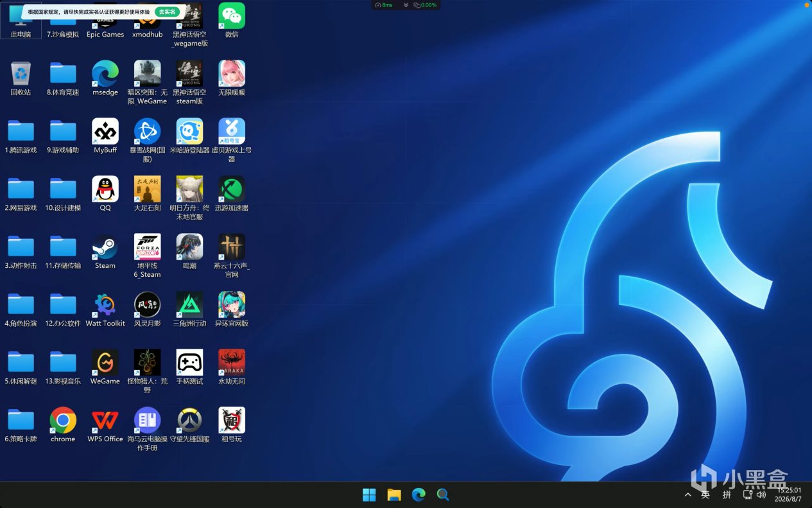This screenshot has height=508, width=812.
Task: Open the 租号玩 shortcut
Action: (232, 421)
